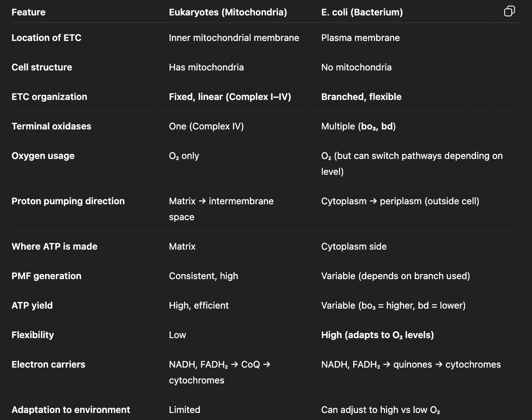Click the High (adapts to O₂ levels) cell
The height and width of the screenshot is (420, 532).
coord(377,335)
